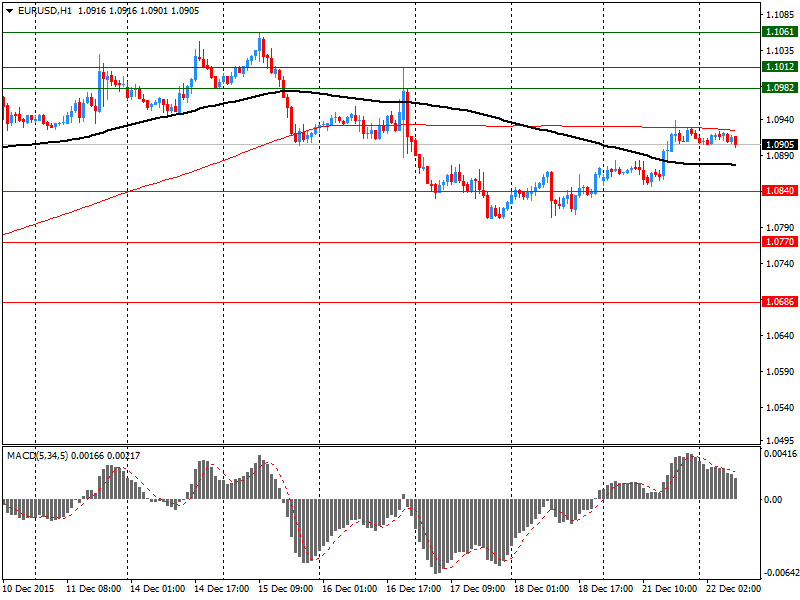Click the 16 Dec 01:00 time axis label

[349, 589]
